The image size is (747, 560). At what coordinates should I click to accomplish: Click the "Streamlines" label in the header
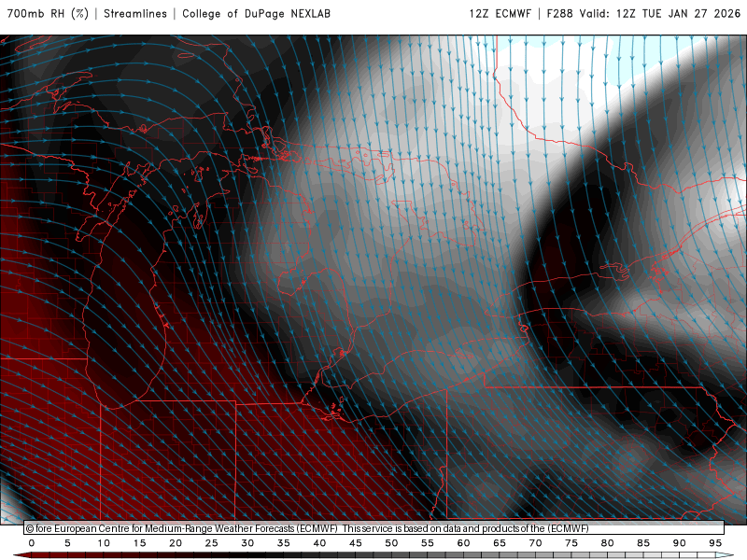coord(135,13)
